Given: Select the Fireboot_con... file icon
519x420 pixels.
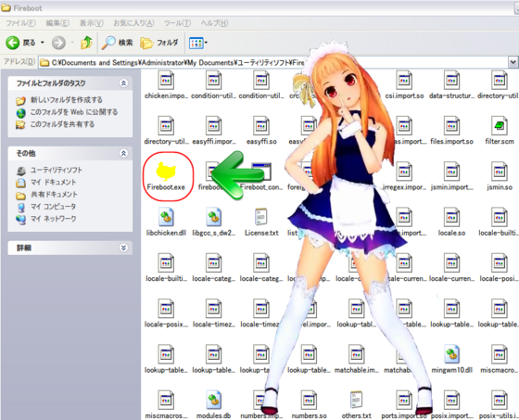Looking at the screenshot, I should (x=261, y=172).
